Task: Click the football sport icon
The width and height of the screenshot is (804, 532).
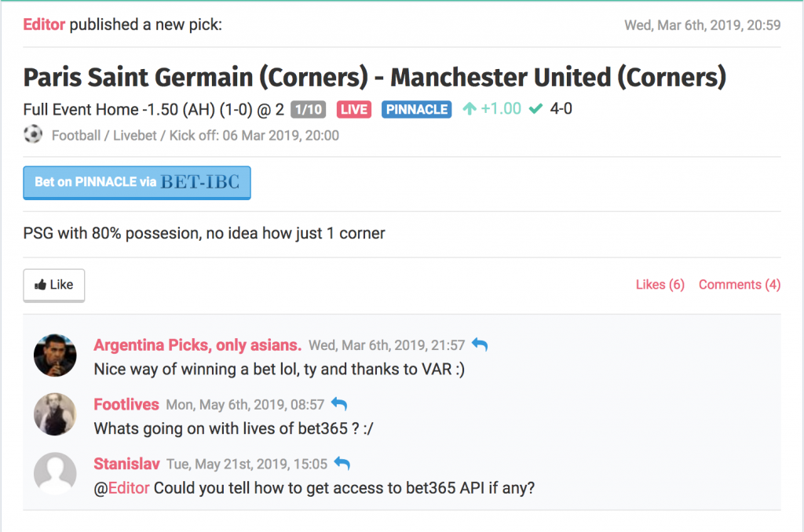Action: click(x=33, y=134)
